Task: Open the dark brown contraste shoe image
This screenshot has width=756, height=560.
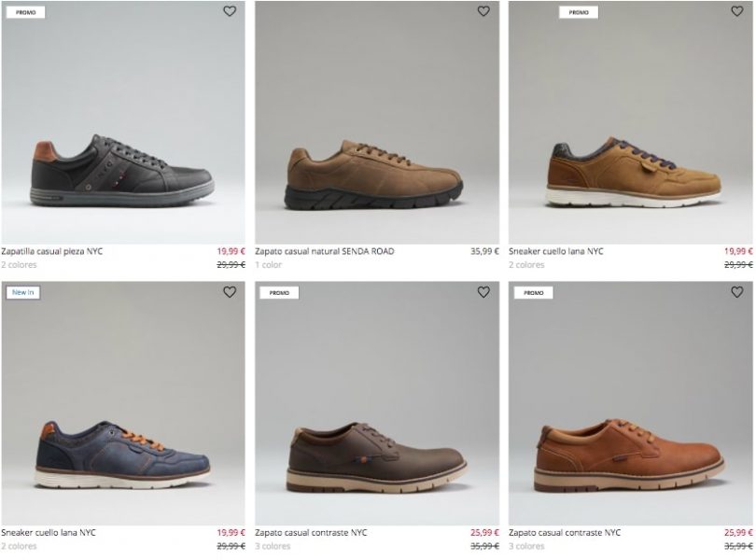Action: [x=376, y=457]
